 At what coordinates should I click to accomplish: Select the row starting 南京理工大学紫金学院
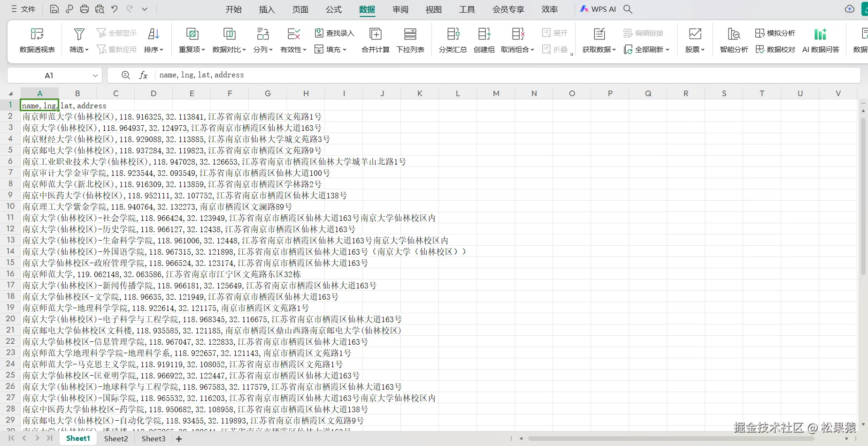point(157,206)
